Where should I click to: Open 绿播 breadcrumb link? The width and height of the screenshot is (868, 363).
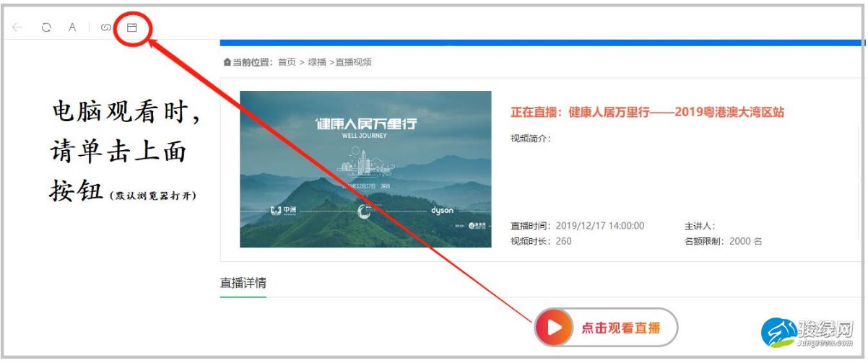click(x=316, y=63)
